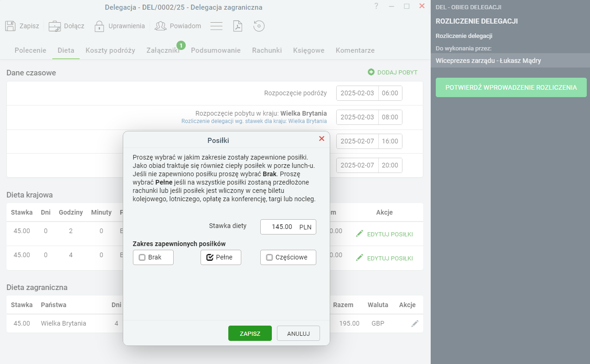Select the Częściowe meals checkbox
This screenshot has width=590, height=364.
pos(270,257)
